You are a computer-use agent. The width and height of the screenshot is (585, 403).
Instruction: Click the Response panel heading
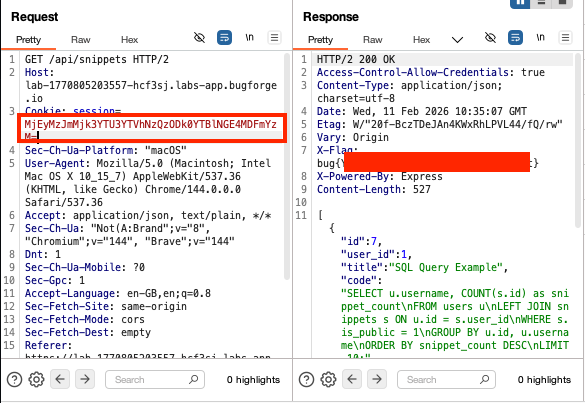(331, 17)
